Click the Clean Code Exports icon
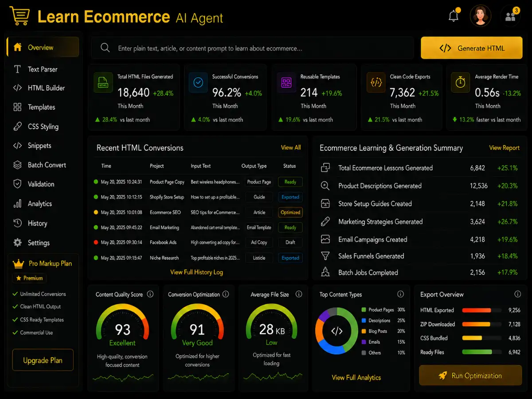This screenshot has height=399, width=532. pyautogui.click(x=376, y=83)
